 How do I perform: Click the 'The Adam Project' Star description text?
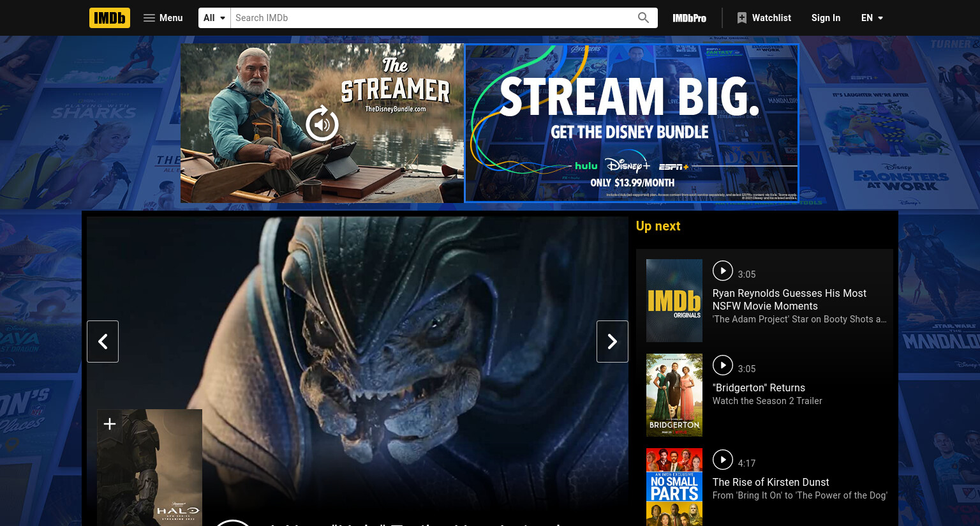[799, 319]
